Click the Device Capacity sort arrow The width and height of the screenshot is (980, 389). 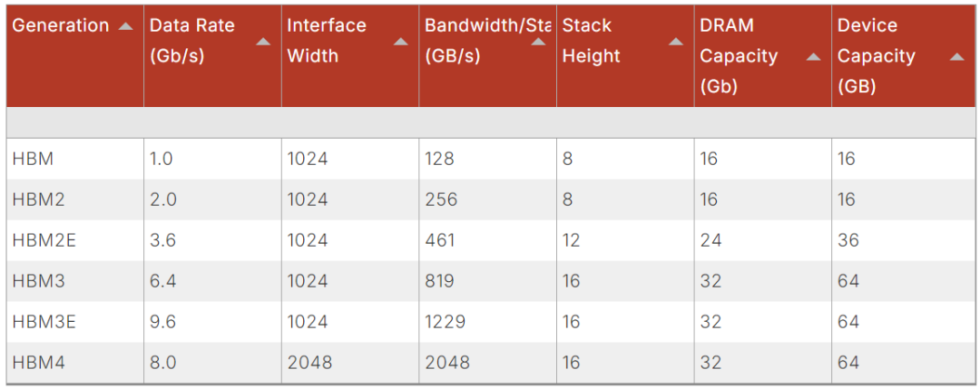point(956,56)
